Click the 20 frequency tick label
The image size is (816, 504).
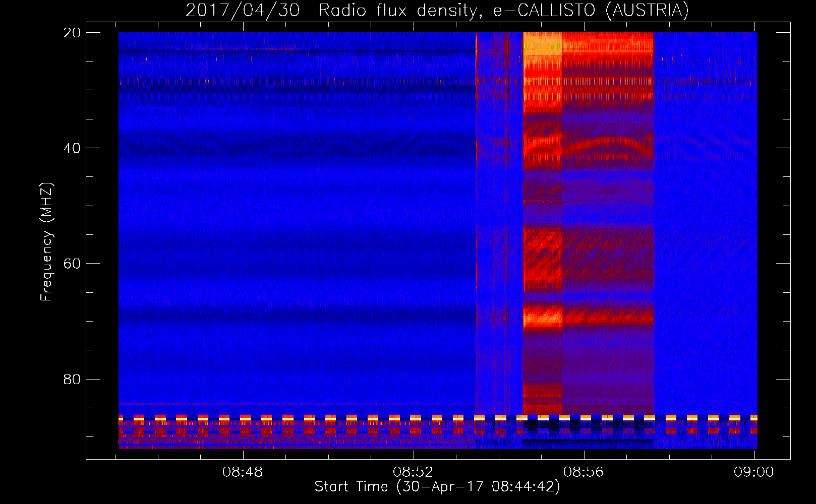[x=72, y=33]
